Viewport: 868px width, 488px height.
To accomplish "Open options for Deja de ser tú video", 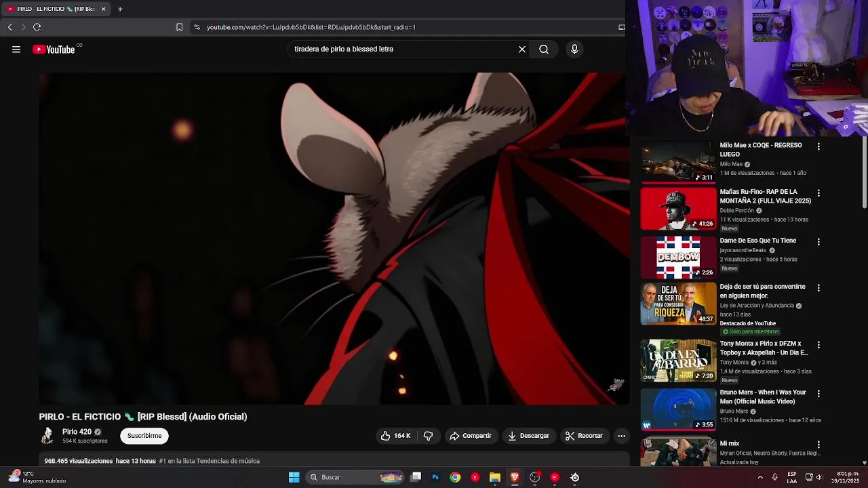I will (818, 288).
